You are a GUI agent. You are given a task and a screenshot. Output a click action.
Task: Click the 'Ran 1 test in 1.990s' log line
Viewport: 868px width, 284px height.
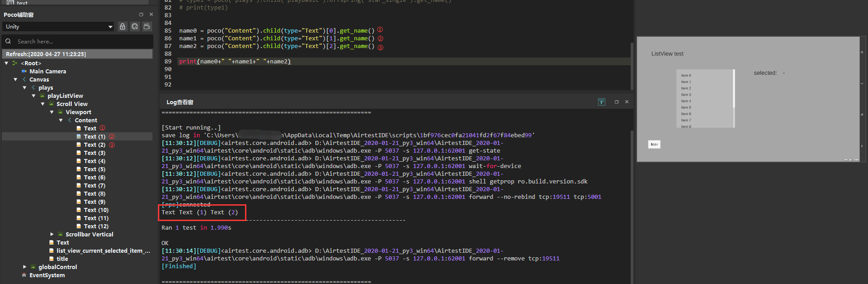tap(196, 228)
